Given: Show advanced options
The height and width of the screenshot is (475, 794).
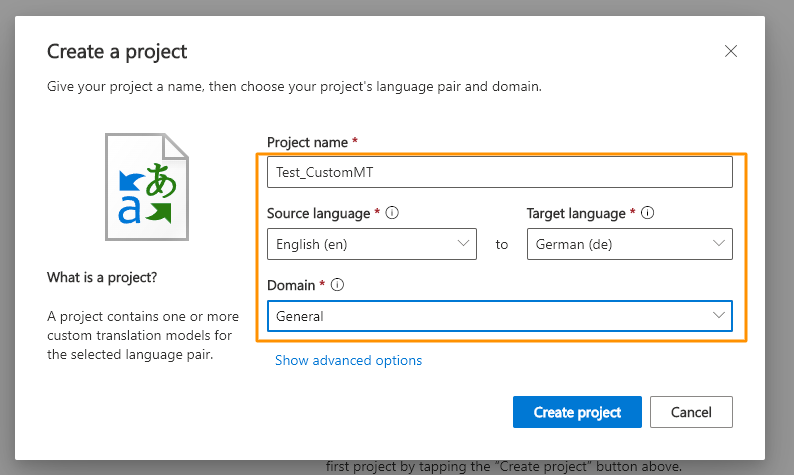Looking at the screenshot, I should (348, 360).
